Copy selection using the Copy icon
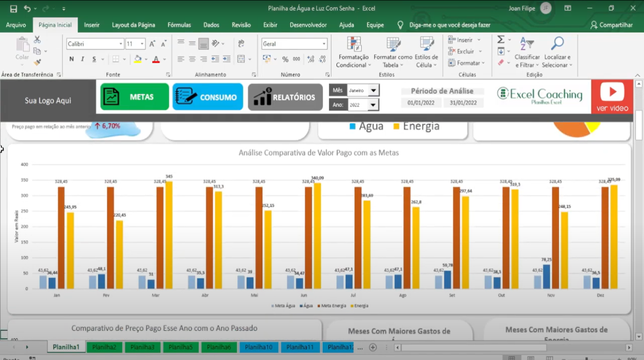Viewport: 644px width, 360px height. pyautogui.click(x=37, y=51)
